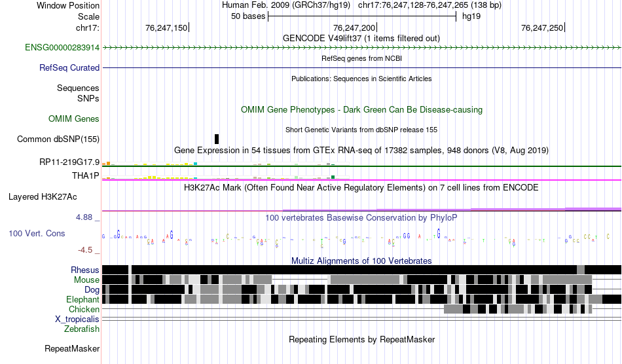Click OMIM Gene Phenotypes track title
This screenshot has width=622, height=364.
pos(361,110)
